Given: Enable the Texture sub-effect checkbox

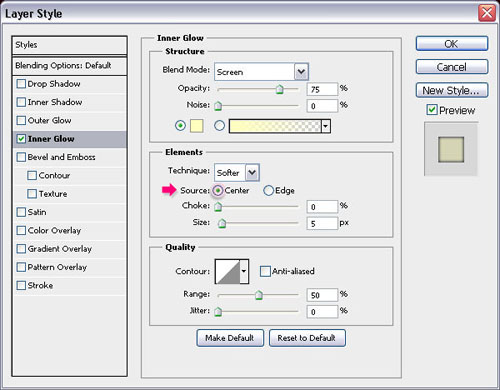Looking at the screenshot, I should 32,194.
